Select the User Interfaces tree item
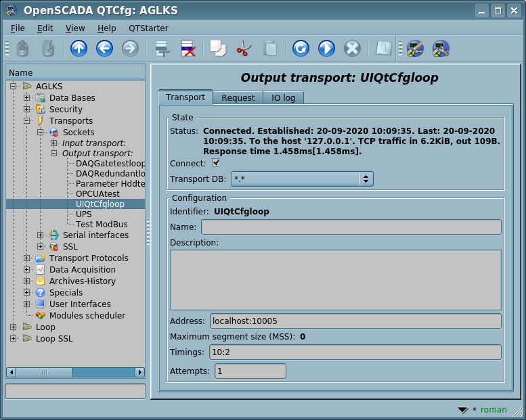Screen dimensions: 526x420 [80, 304]
